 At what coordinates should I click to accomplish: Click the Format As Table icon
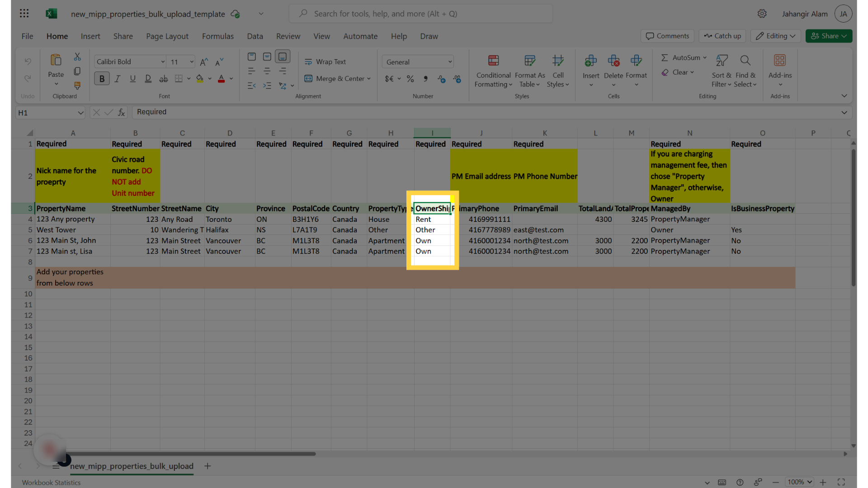point(529,61)
